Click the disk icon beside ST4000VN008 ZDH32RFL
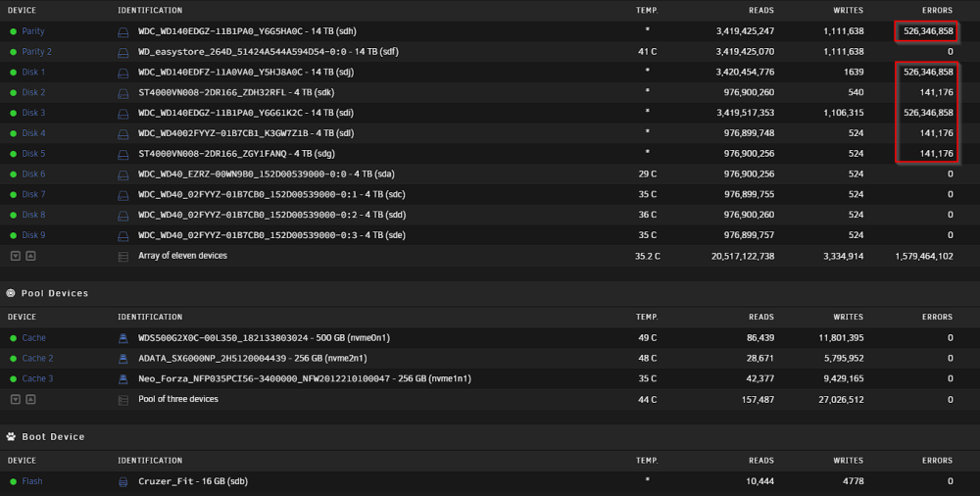The image size is (980, 496). click(123, 93)
